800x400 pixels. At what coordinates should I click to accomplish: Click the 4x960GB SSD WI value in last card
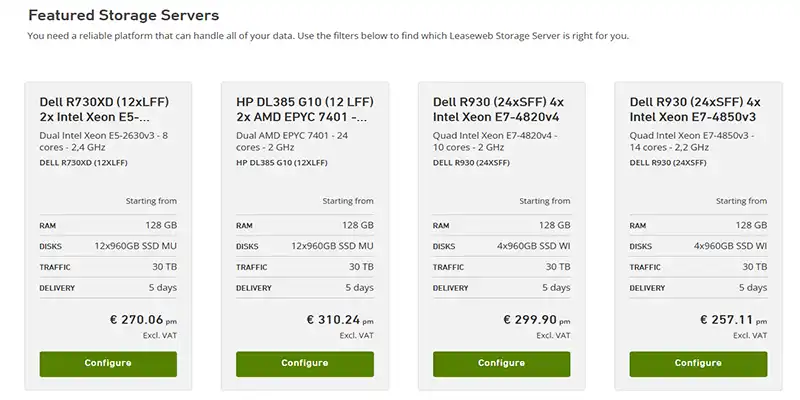pos(731,246)
